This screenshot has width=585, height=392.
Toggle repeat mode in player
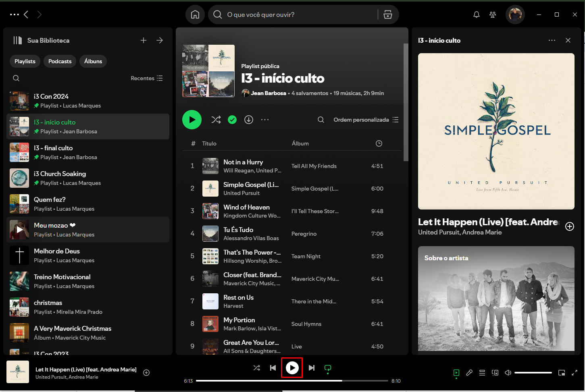tap(328, 368)
